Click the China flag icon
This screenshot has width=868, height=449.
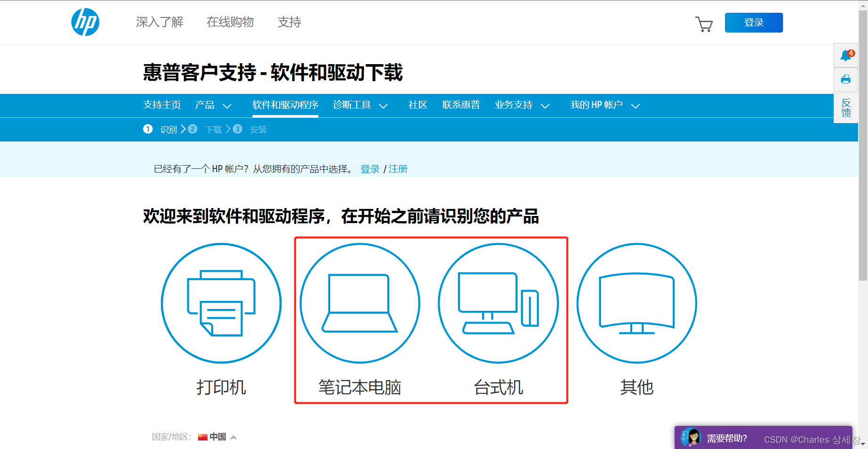click(203, 437)
